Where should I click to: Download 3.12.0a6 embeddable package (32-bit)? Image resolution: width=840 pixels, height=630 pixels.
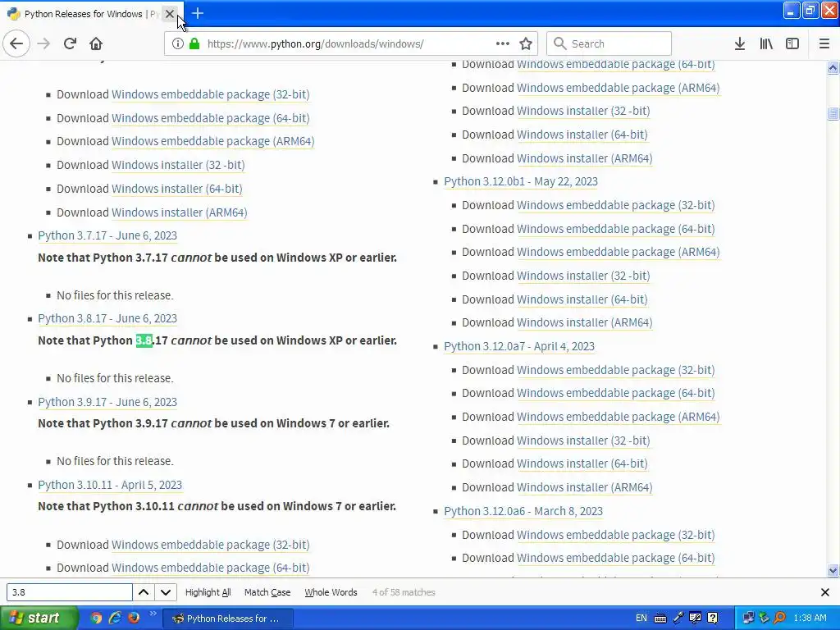[x=615, y=535]
